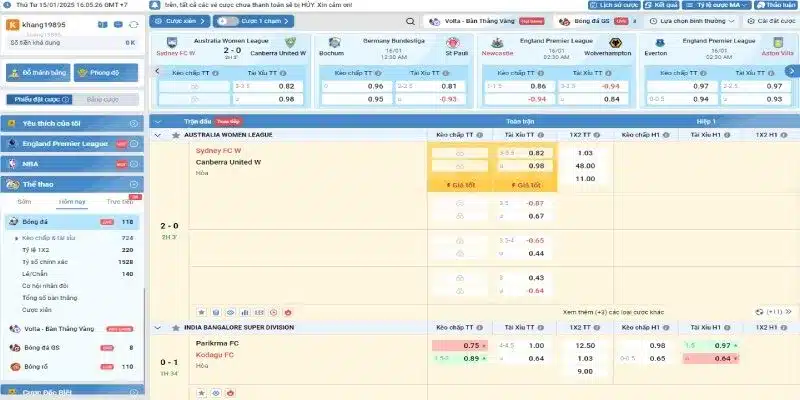Click the Cược xiên button
Viewport: 800px width, 400px height.
coord(183,20)
